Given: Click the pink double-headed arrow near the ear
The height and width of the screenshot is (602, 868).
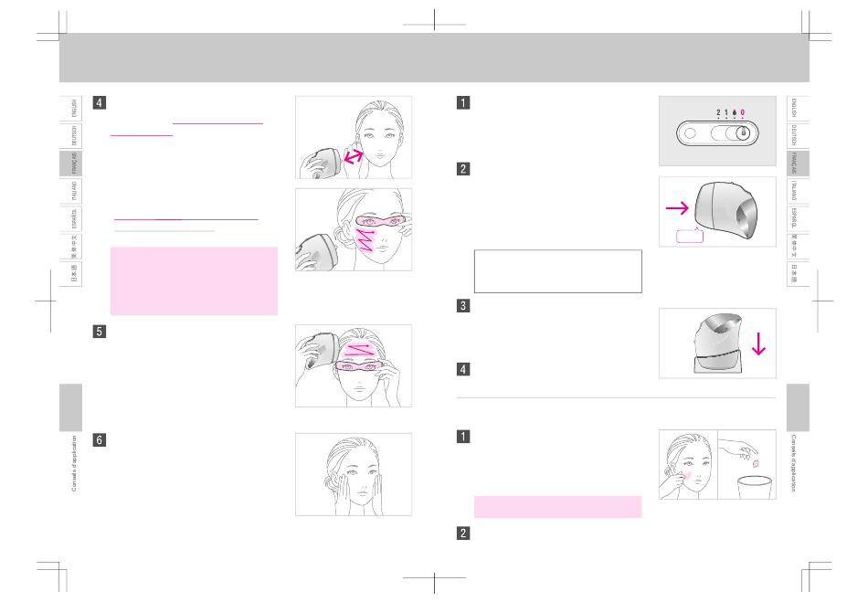Looking at the screenshot, I should click(354, 156).
